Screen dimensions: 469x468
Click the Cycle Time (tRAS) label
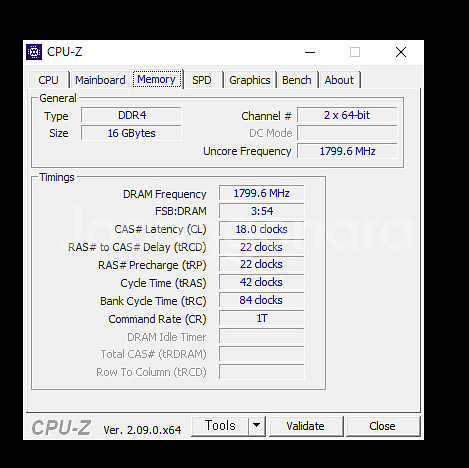(163, 283)
